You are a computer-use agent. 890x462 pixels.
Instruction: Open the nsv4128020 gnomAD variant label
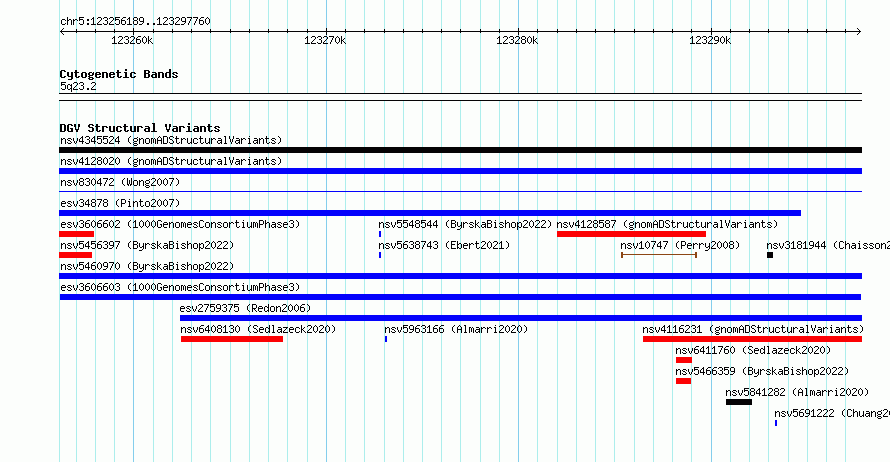click(171, 161)
